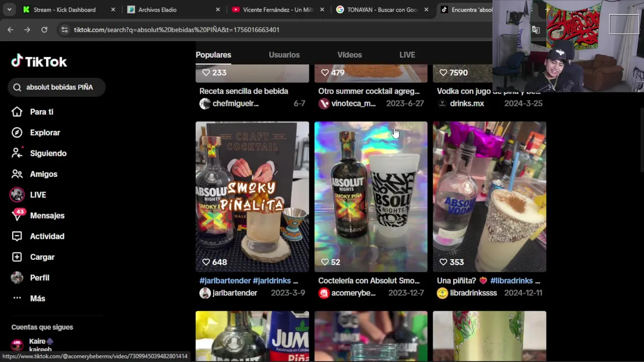This screenshot has width=644, height=362.
Task: Click Receta sencilla de bebida caption
Action: click(x=244, y=91)
